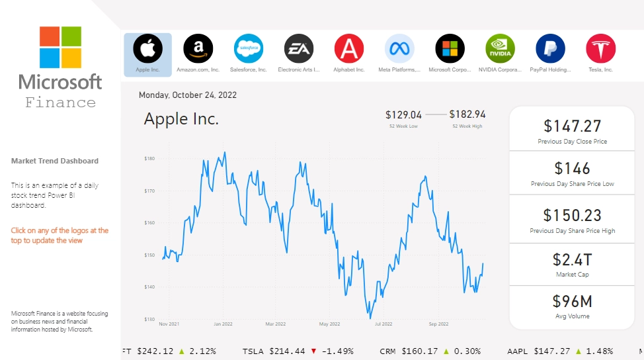This screenshot has width=644, height=360.
Task: Click the AAPL ticker in scrolling bar
Action: tap(559, 351)
